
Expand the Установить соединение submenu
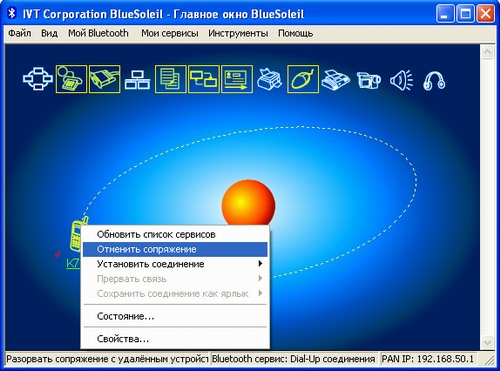[175, 264]
